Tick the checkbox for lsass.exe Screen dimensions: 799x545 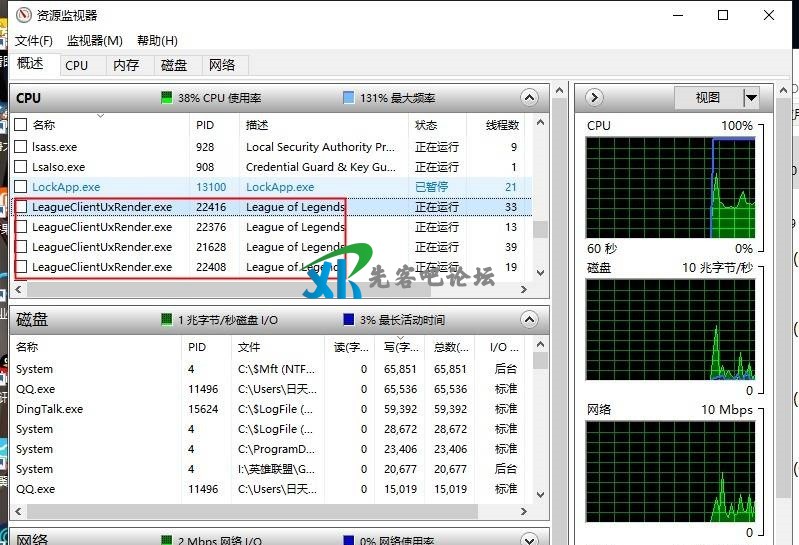pyautogui.click(x=21, y=147)
